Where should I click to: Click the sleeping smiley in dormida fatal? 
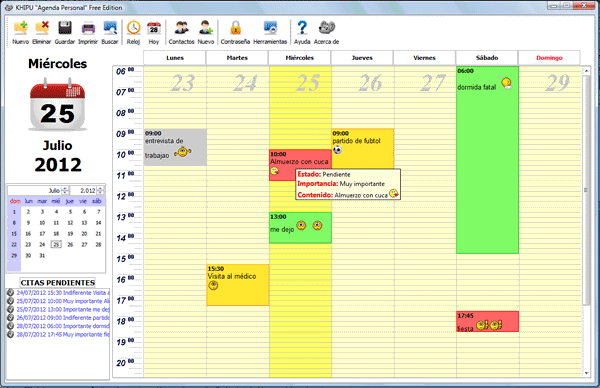click(x=506, y=83)
